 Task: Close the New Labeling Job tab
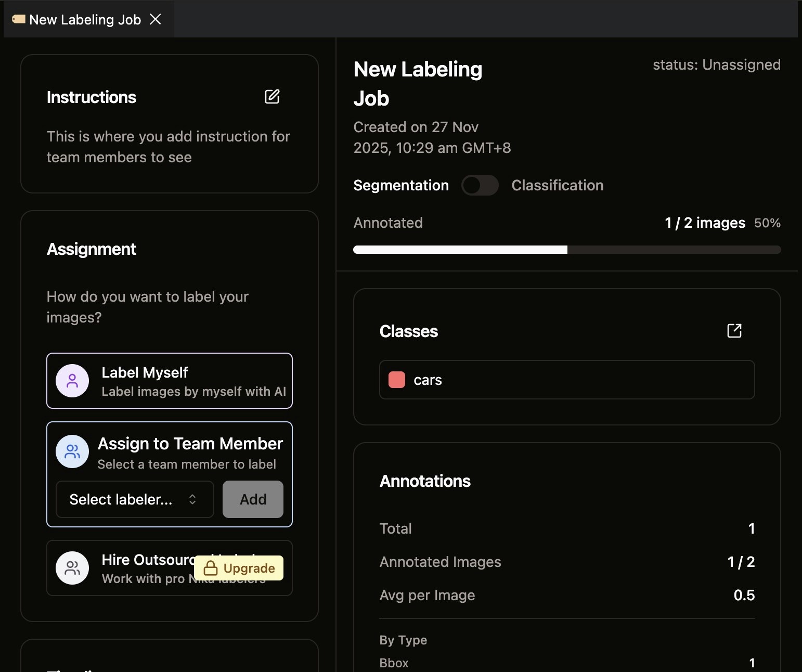point(156,19)
